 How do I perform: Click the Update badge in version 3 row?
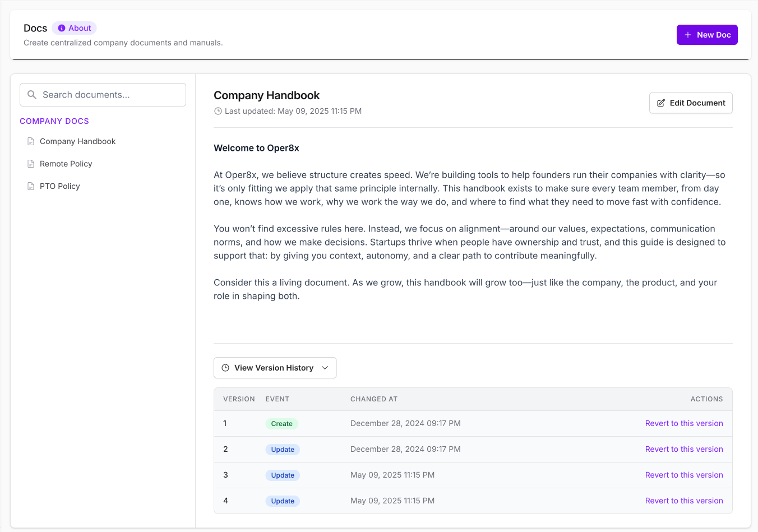coord(283,475)
